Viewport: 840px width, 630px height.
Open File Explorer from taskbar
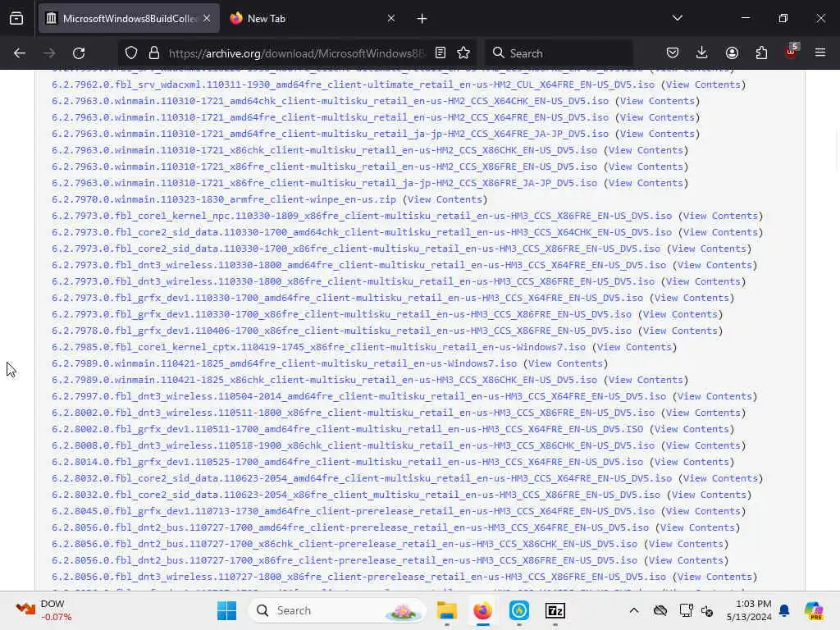point(446,610)
